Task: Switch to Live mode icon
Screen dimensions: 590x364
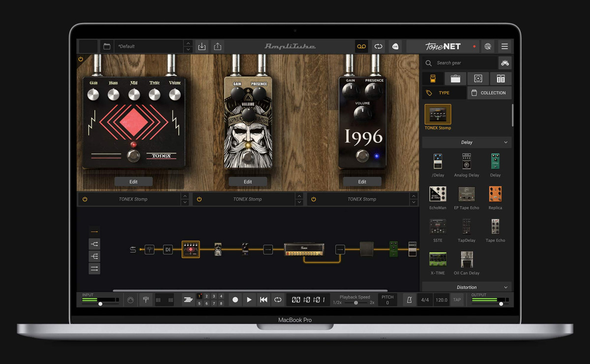Action: (395, 46)
